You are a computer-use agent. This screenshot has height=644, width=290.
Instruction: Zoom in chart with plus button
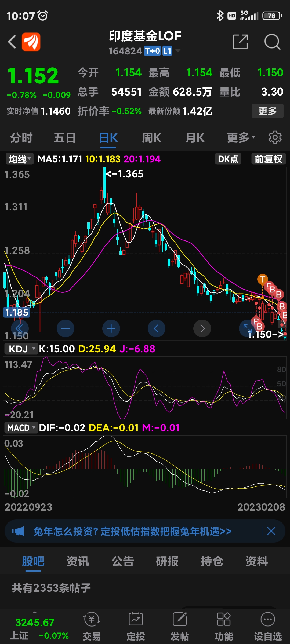pos(111,328)
